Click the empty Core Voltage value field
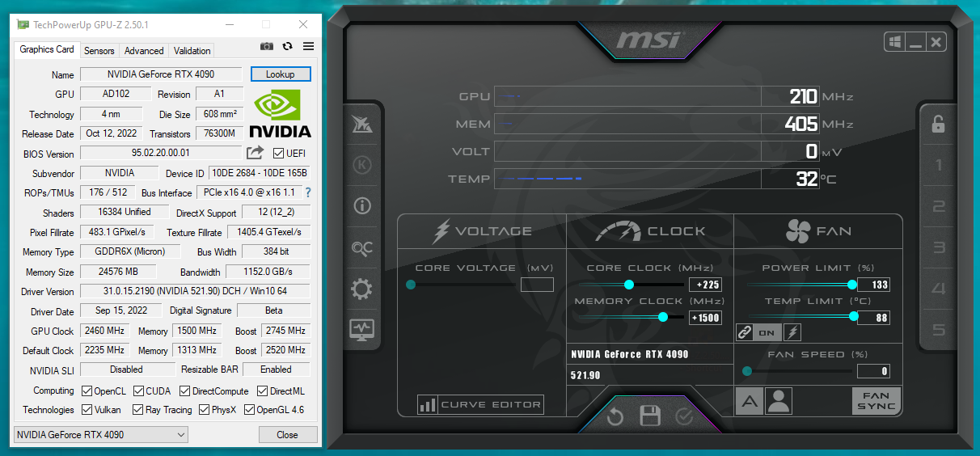 pyautogui.click(x=537, y=285)
